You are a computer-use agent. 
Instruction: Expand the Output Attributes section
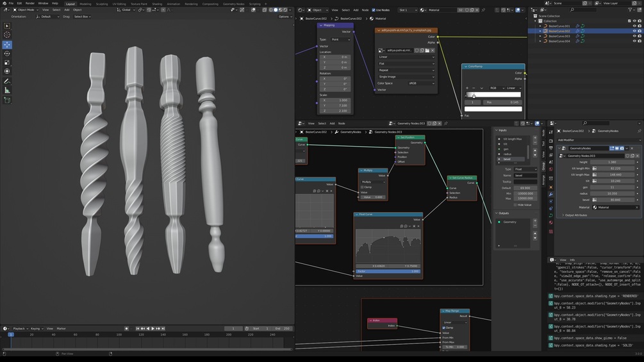click(576, 215)
